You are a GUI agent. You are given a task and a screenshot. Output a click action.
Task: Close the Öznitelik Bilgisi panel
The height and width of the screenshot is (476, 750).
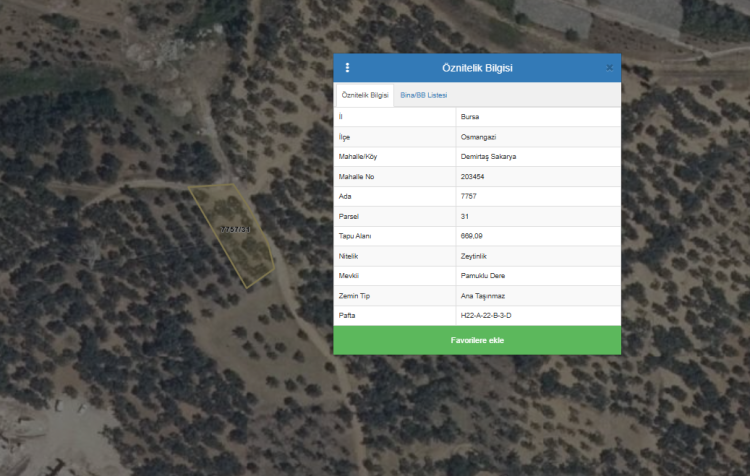(x=609, y=68)
